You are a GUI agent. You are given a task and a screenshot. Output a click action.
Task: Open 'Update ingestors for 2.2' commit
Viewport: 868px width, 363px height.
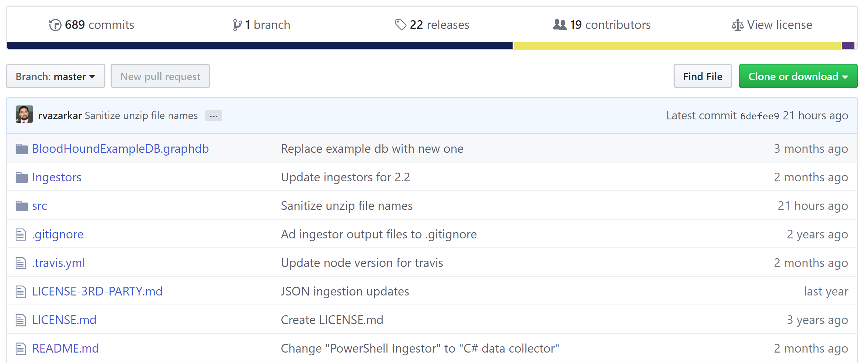click(346, 177)
